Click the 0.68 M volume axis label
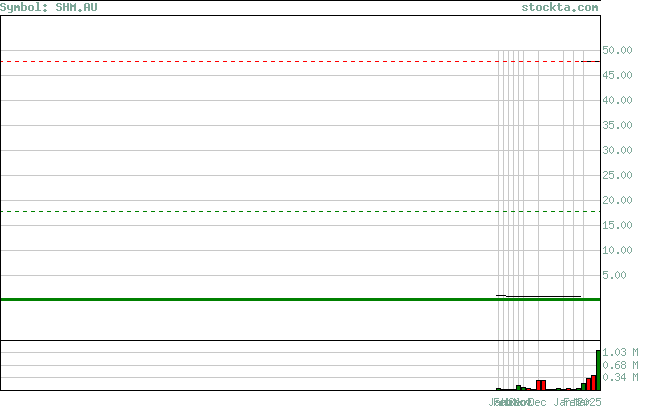The height and width of the screenshot is (406, 655). coord(620,365)
